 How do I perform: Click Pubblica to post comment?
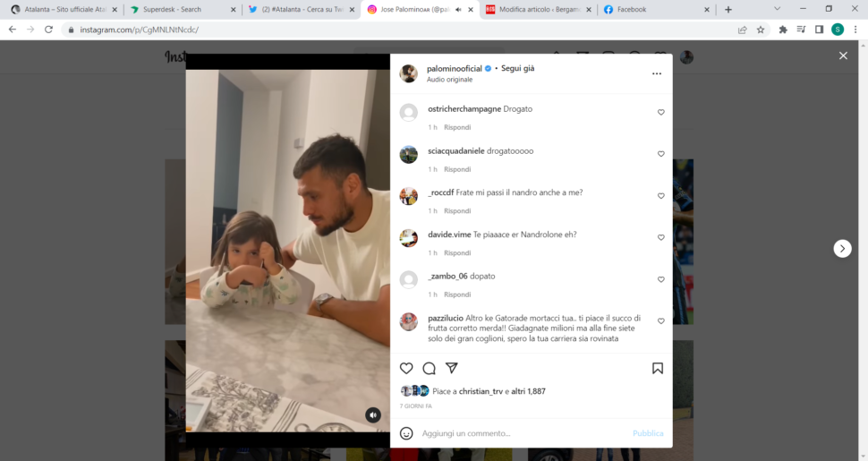648,433
